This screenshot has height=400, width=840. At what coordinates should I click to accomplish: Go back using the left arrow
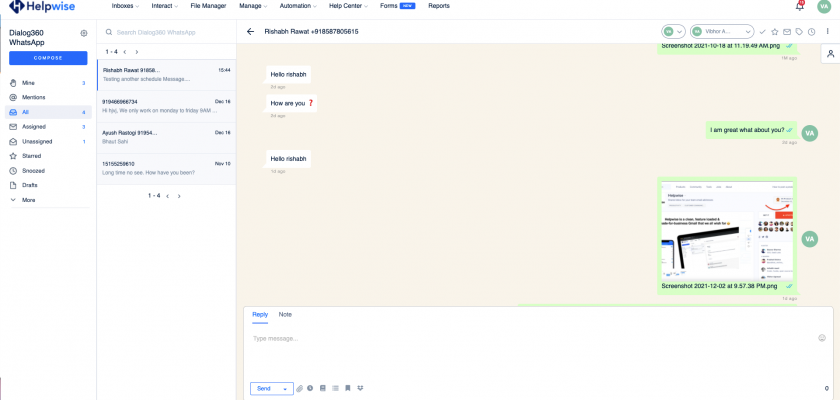[x=250, y=32]
